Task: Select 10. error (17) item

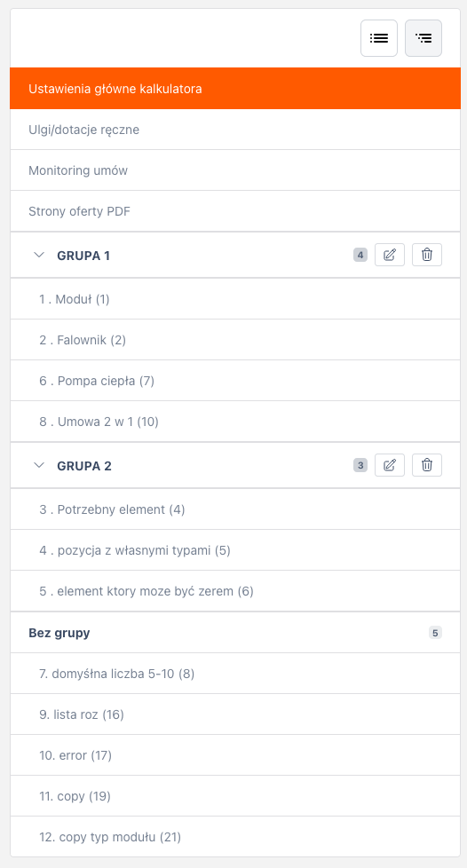Action: tap(235, 755)
